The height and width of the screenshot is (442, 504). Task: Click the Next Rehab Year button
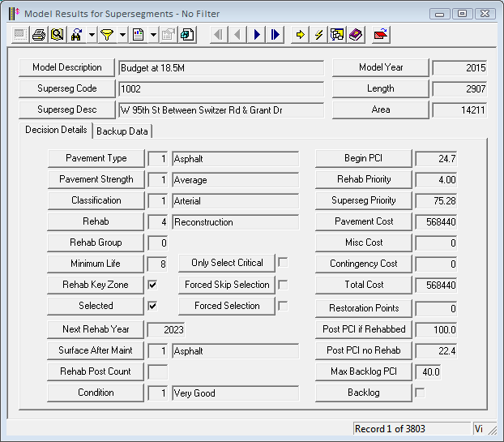click(96, 329)
